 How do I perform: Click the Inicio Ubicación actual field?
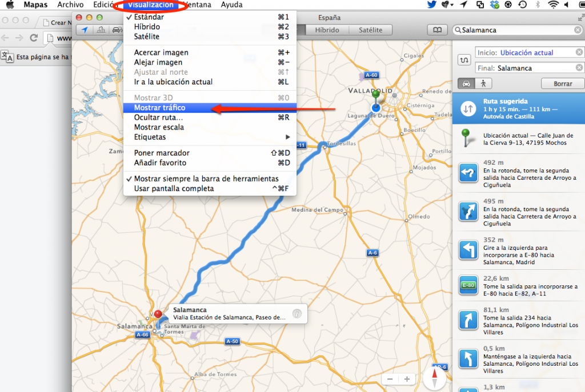[528, 52]
